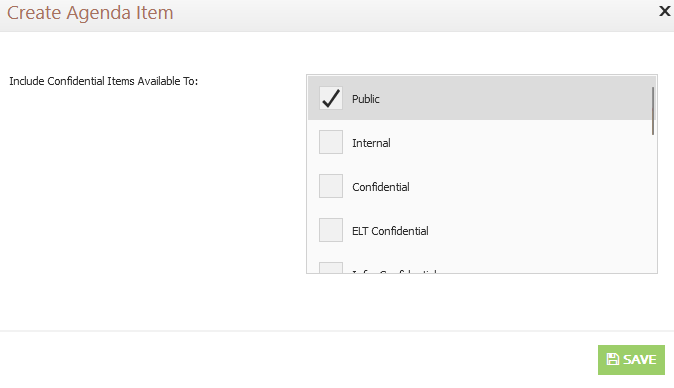674x388 pixels.
Task: Uncheck the Public checkbox
Action: [331, 98]
